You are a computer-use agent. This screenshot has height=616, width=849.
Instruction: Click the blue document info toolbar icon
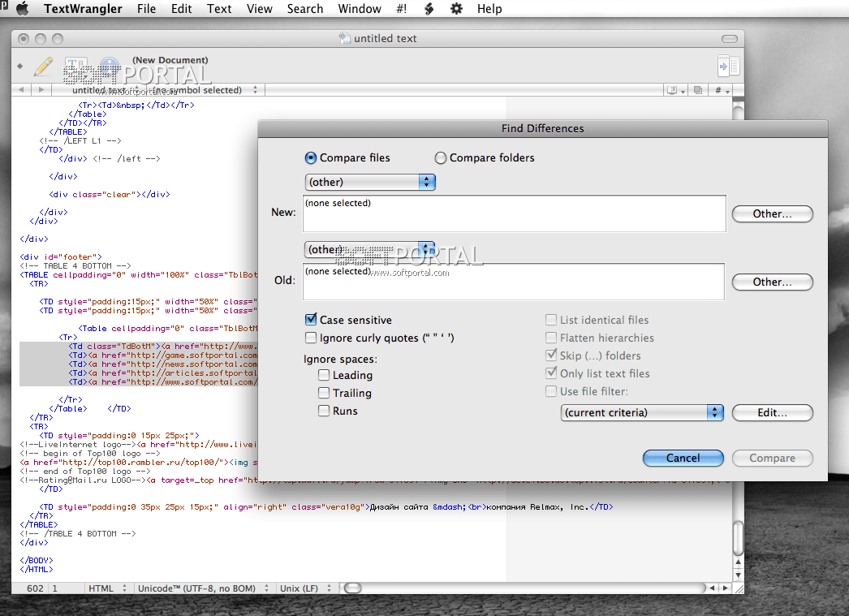[110, 66]
